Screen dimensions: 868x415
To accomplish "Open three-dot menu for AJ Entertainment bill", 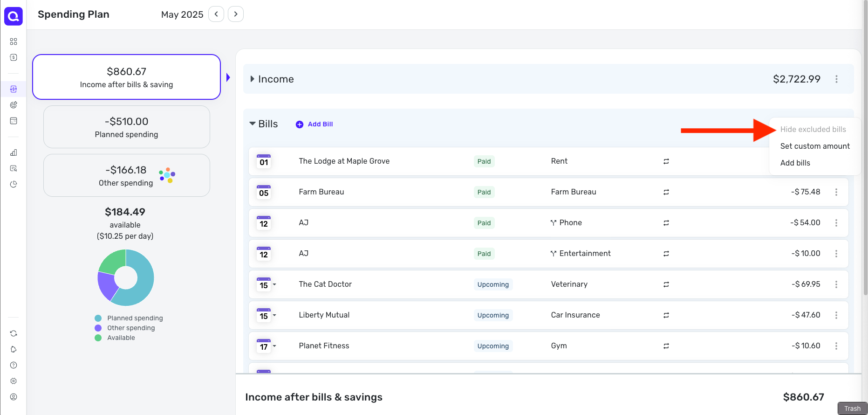I will pos(836,254).
